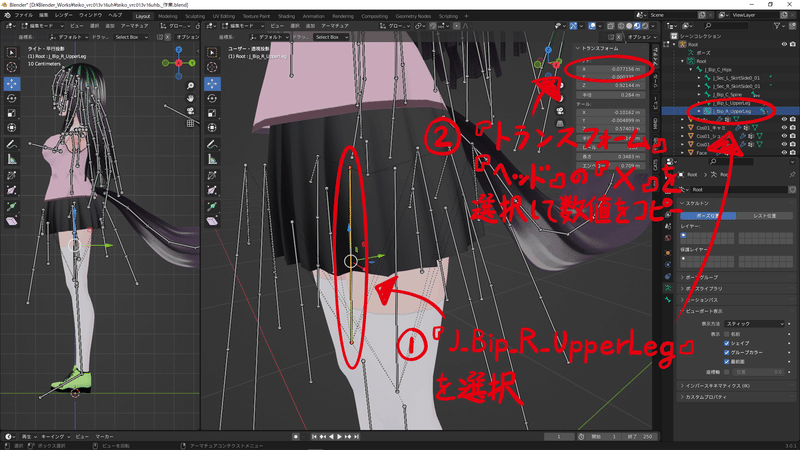
Task: Open the ファイル menu
Action: point(23,15)
